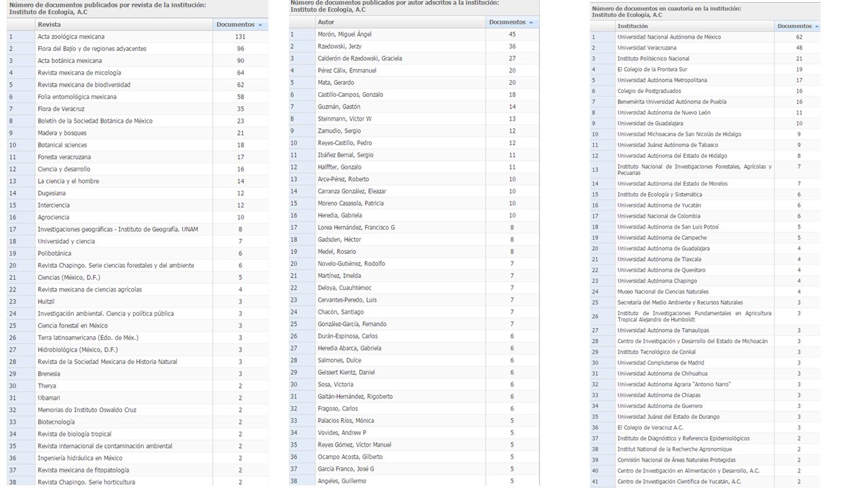
Task: Select Universidad Complutense de Madrid
Action: pos(705,363)
